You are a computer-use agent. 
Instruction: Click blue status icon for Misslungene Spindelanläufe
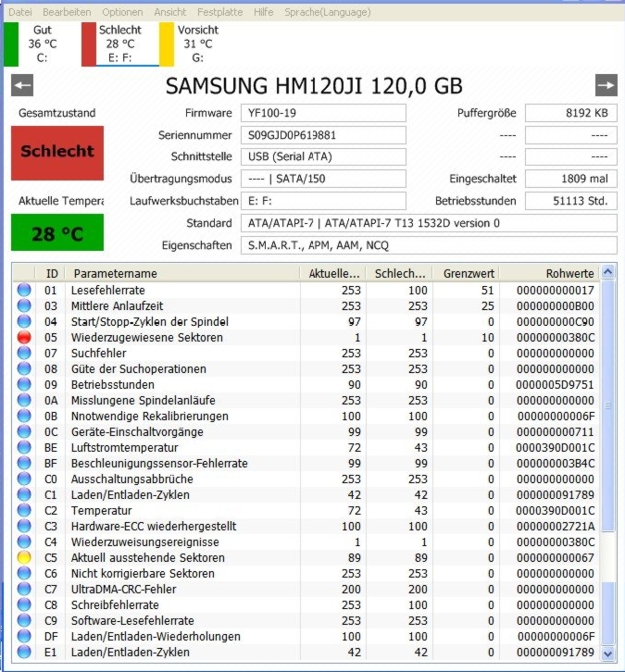coord(24,400)
